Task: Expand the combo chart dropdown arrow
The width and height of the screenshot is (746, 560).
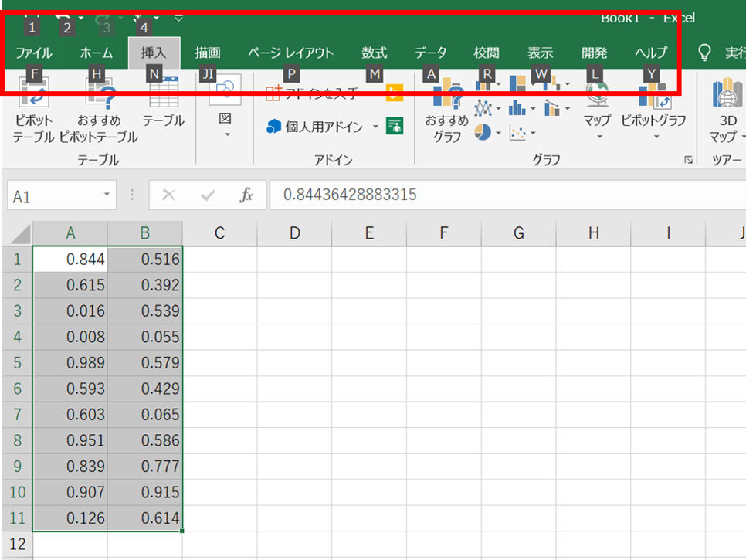Action: point(568,108)
